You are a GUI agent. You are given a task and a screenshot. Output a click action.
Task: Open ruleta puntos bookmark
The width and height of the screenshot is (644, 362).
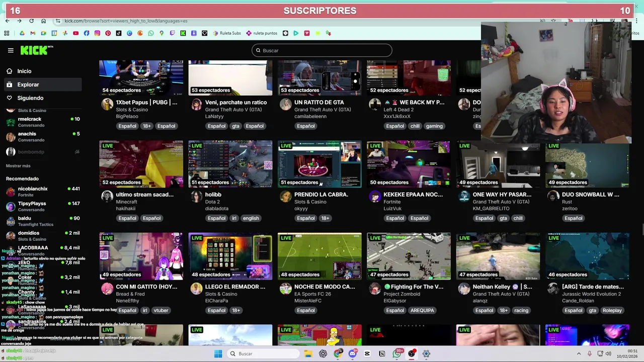262,33
